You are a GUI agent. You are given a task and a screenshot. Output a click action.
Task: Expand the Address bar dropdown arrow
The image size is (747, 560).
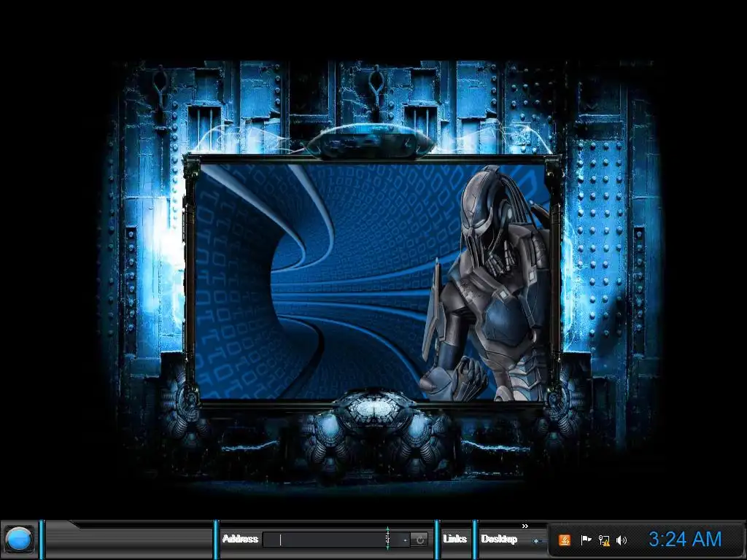405,540
